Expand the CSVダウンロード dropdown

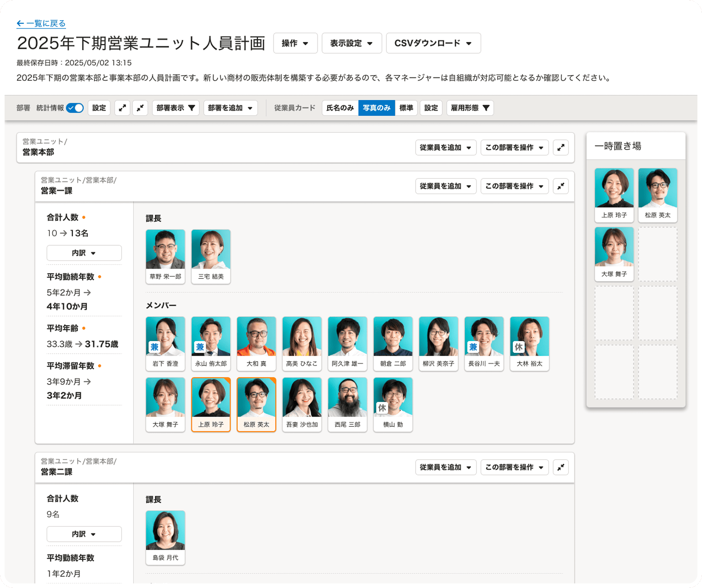[x=433, y=43]
